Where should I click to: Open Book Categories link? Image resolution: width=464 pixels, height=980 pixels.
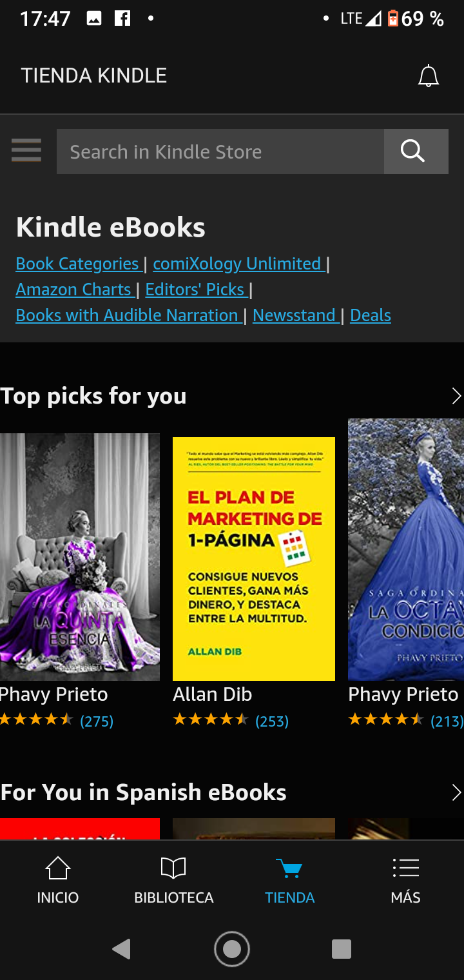[x=77, y=264]
